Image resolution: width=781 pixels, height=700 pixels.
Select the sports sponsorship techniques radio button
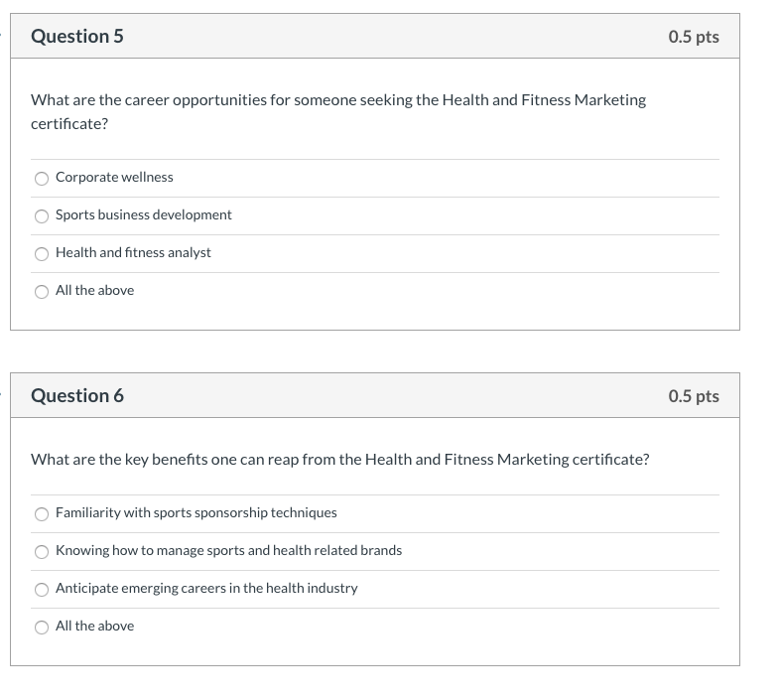(42, 514)
